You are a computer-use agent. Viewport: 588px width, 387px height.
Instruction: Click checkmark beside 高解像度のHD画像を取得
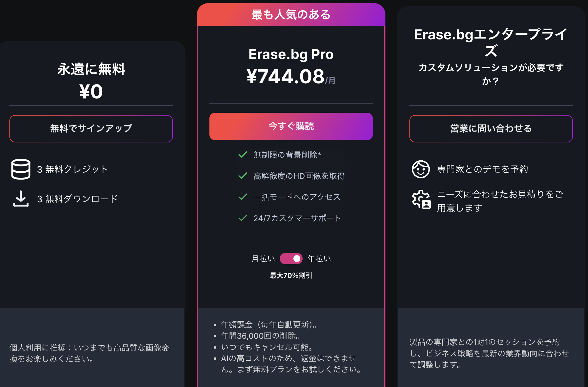click(243, 176)
